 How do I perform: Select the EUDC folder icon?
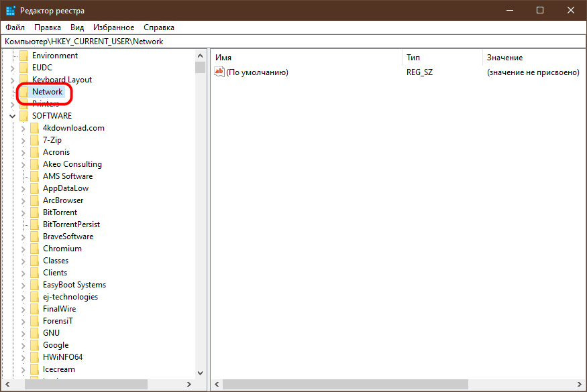click(x=24, y=68)
